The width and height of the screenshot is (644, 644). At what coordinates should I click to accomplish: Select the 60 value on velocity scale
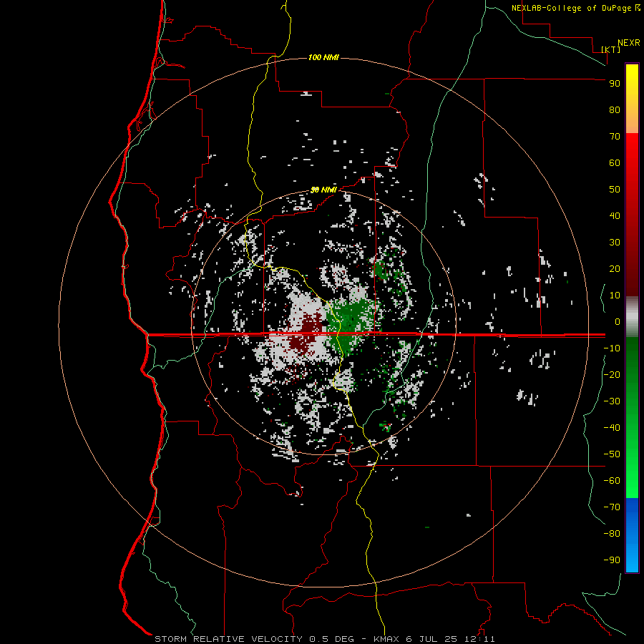(x=615, y=162)
